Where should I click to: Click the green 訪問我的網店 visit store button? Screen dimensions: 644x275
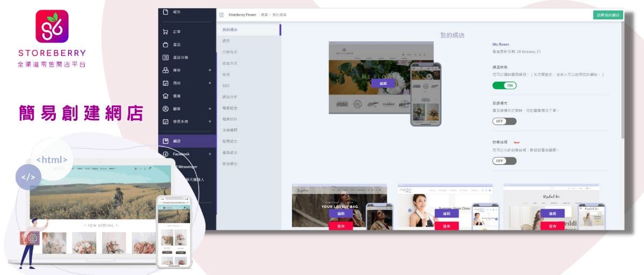(x=608, y=15)
